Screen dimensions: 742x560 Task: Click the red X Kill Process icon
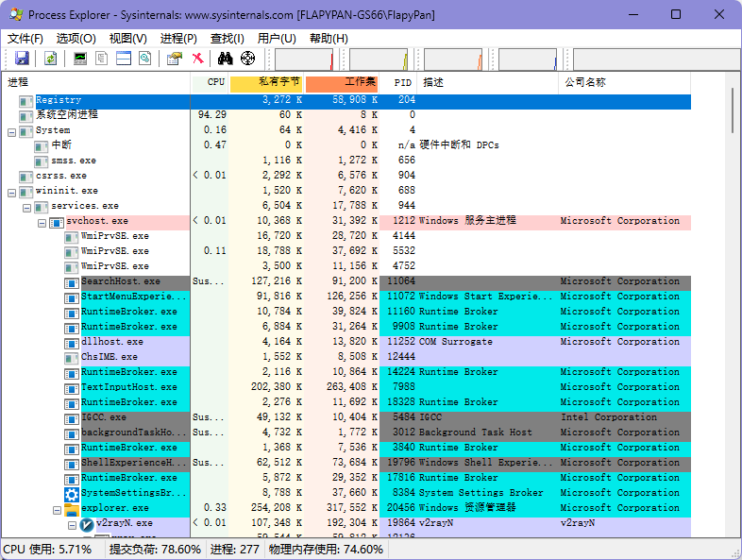[197, 59]
